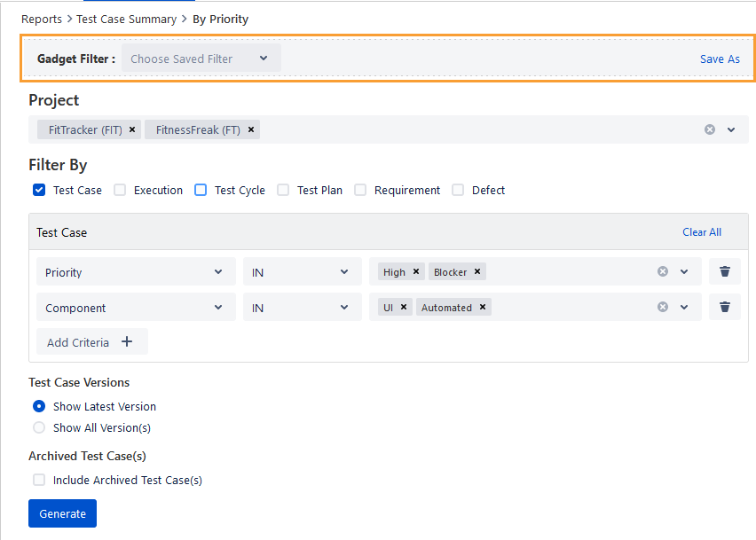Delete the Priority criteria row
The height and width of the screenshot is (540, 756).
tap(725, 272)
